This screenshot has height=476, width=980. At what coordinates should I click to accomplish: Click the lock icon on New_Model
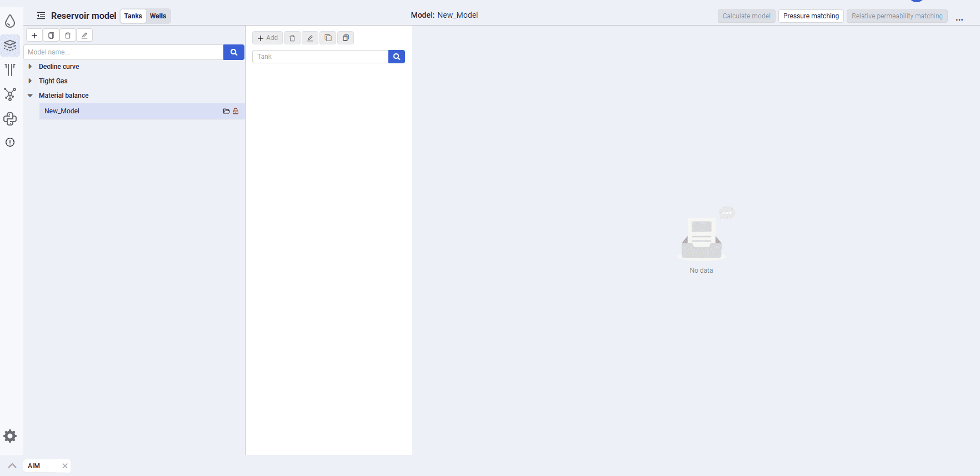[236, 111]
